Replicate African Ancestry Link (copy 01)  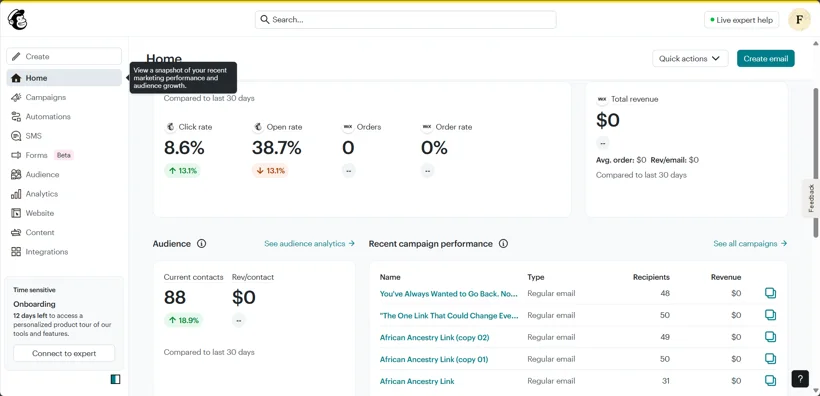[770, 359]
